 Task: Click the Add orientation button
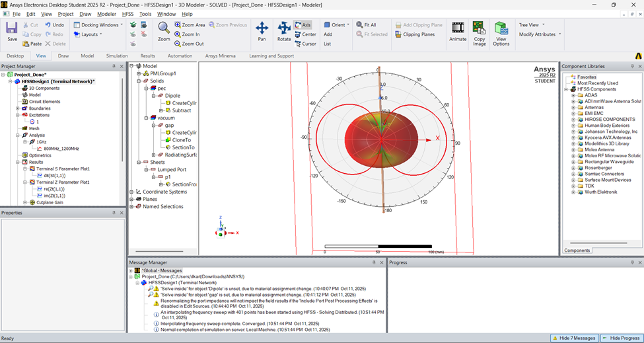328,34
